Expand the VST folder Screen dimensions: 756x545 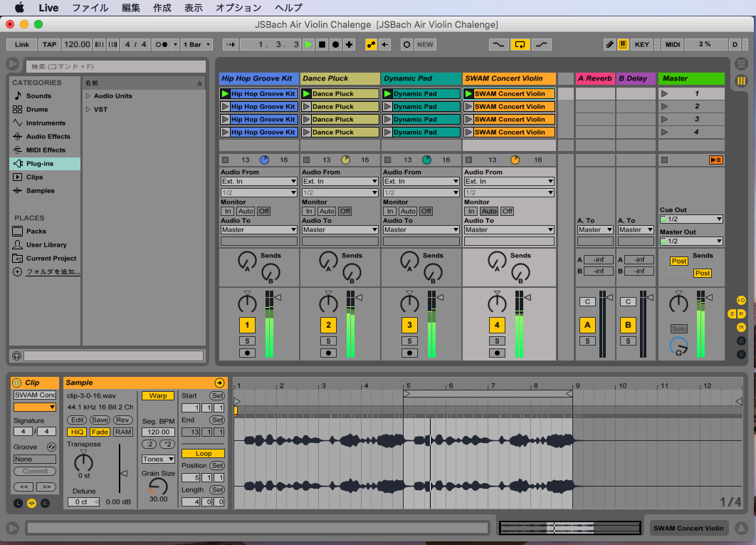point(88,109)
